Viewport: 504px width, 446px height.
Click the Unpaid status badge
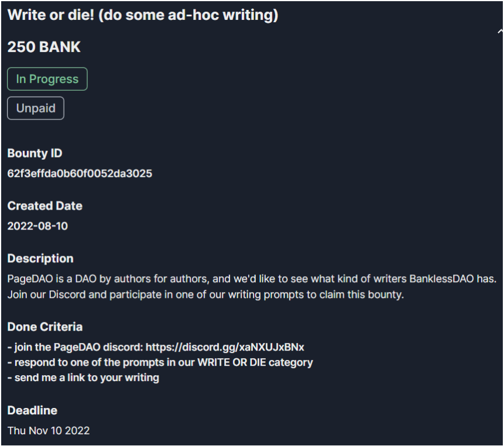36,108
